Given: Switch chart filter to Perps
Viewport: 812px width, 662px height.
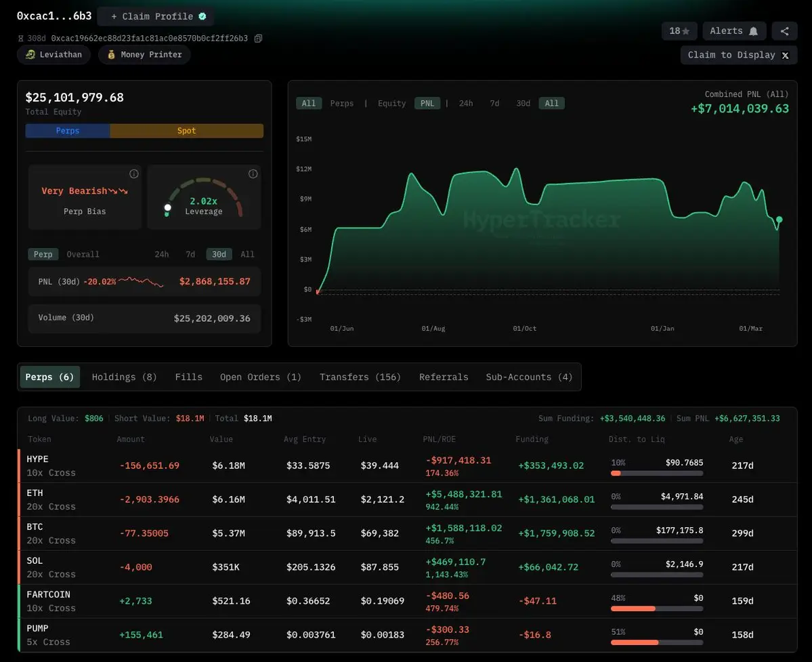Looking at the screenshot, I should coord(342,104).
